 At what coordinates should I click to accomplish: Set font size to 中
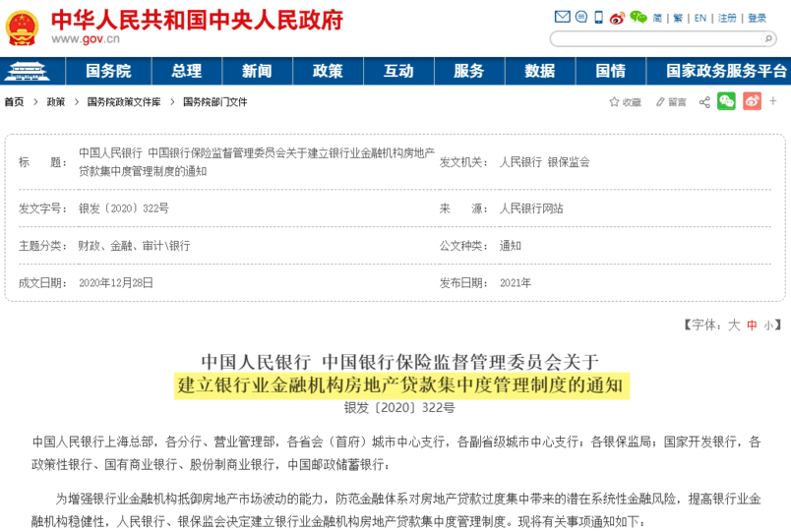tap(753, 325)
